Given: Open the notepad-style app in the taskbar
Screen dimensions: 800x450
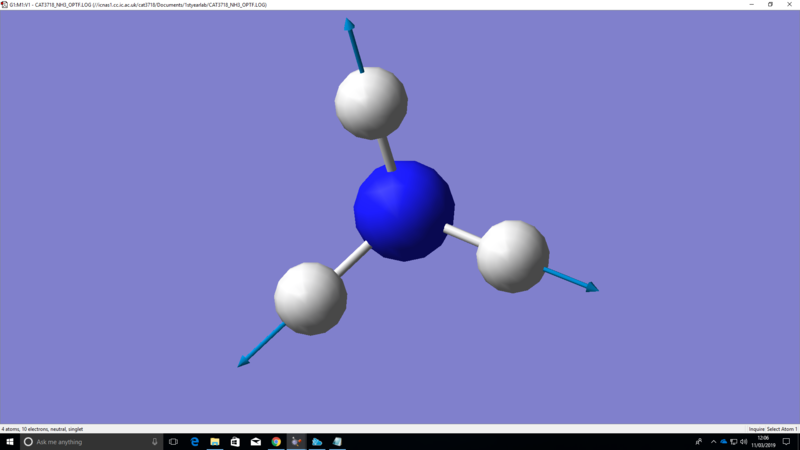Looking at the screenshot, I should click(x=337, y=442).
